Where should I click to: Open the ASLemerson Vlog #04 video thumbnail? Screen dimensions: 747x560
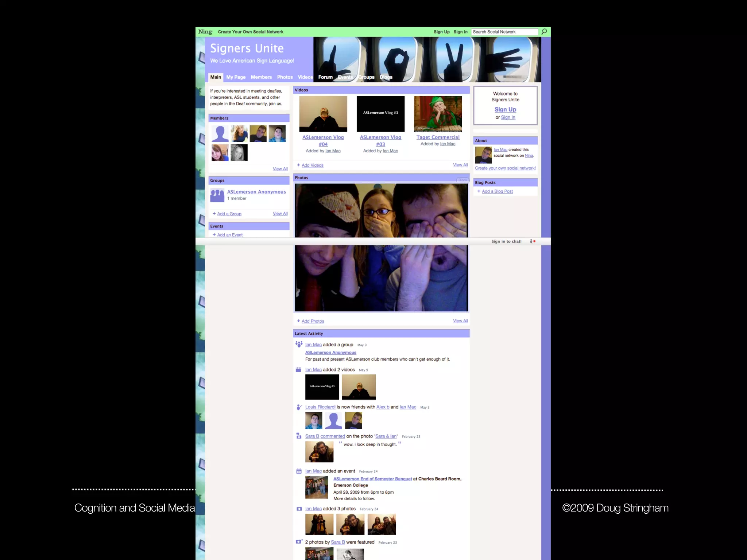[x=323, y=114]
